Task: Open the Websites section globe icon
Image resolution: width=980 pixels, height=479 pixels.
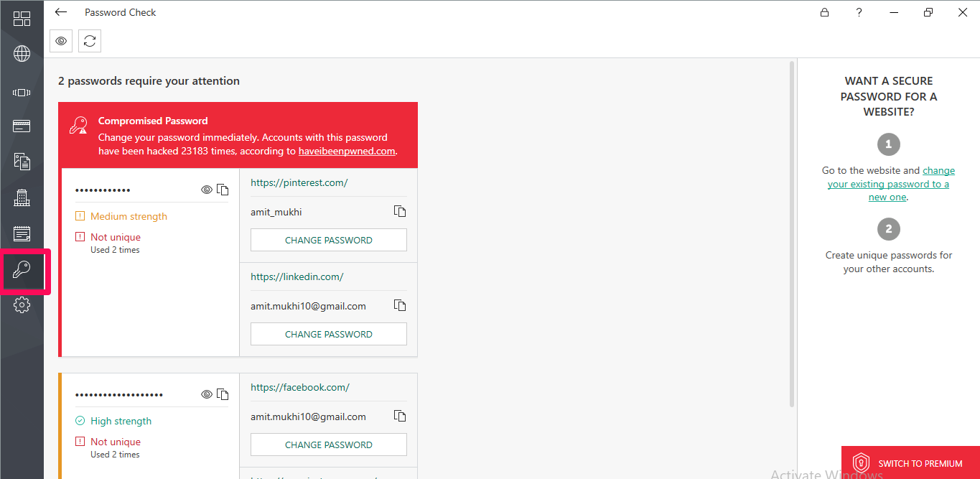Action: tap(22, 54)
